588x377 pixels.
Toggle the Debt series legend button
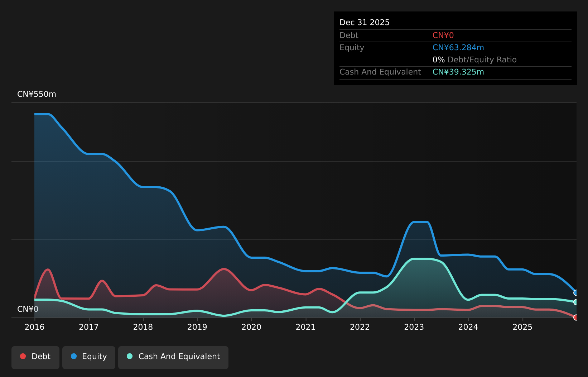35,357
